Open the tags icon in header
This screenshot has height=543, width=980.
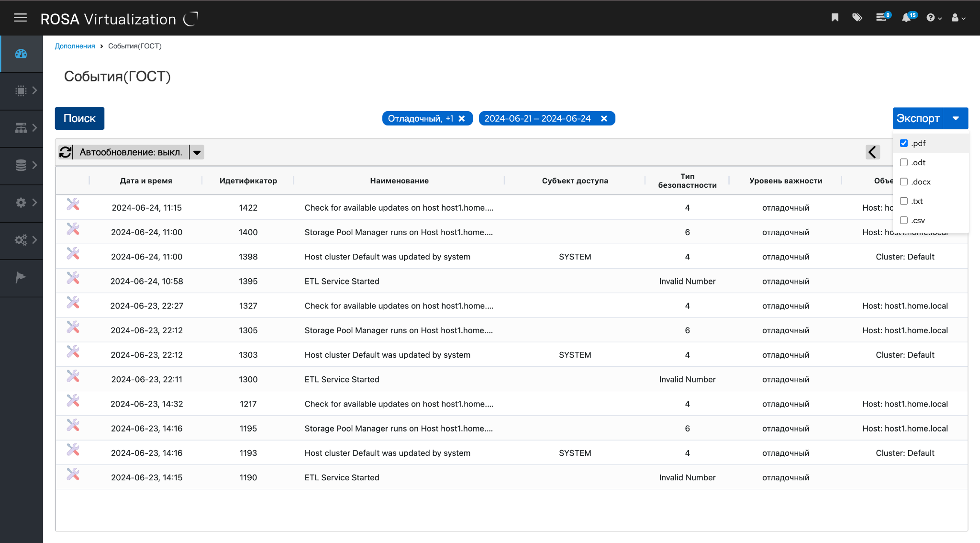[x=857, y=18]
